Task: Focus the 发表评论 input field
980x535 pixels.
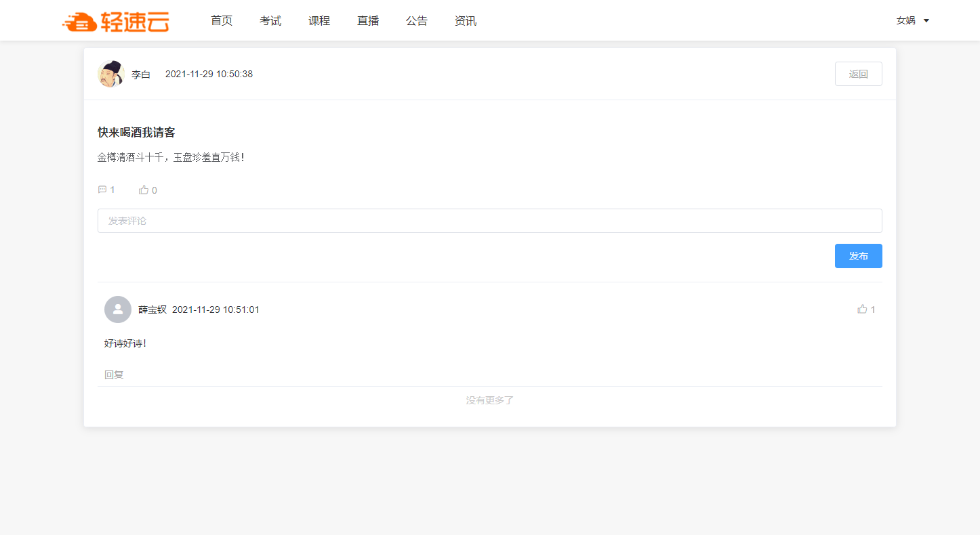Action: (490, 221)
